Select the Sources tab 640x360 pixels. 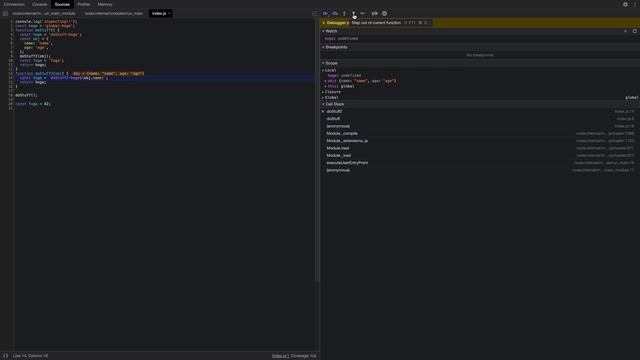coord(62,4)
